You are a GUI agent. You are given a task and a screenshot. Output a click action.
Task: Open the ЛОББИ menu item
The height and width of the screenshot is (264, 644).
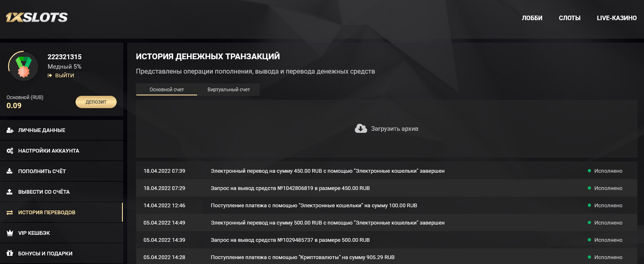532,18
